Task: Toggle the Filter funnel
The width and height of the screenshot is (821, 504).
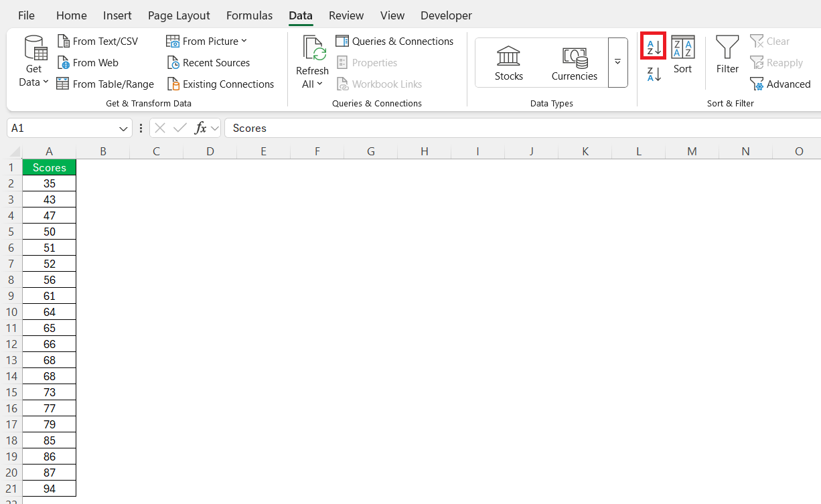Action: coord(727,56)
